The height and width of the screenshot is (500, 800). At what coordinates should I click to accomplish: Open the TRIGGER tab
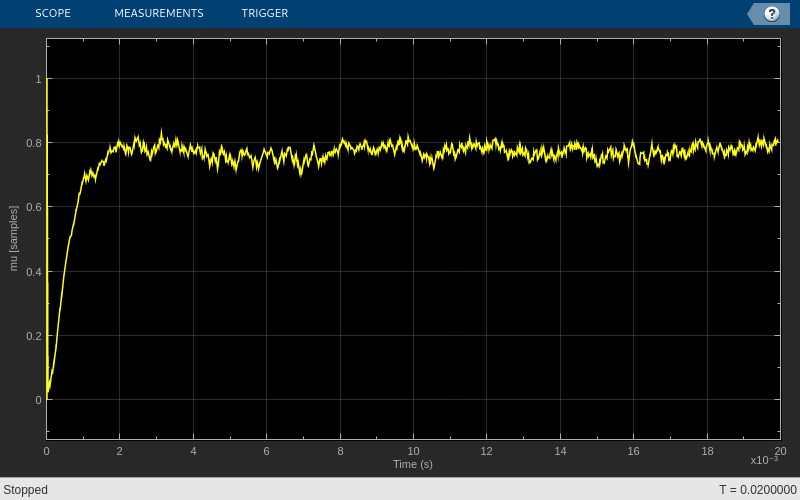(x=265, y=13)
